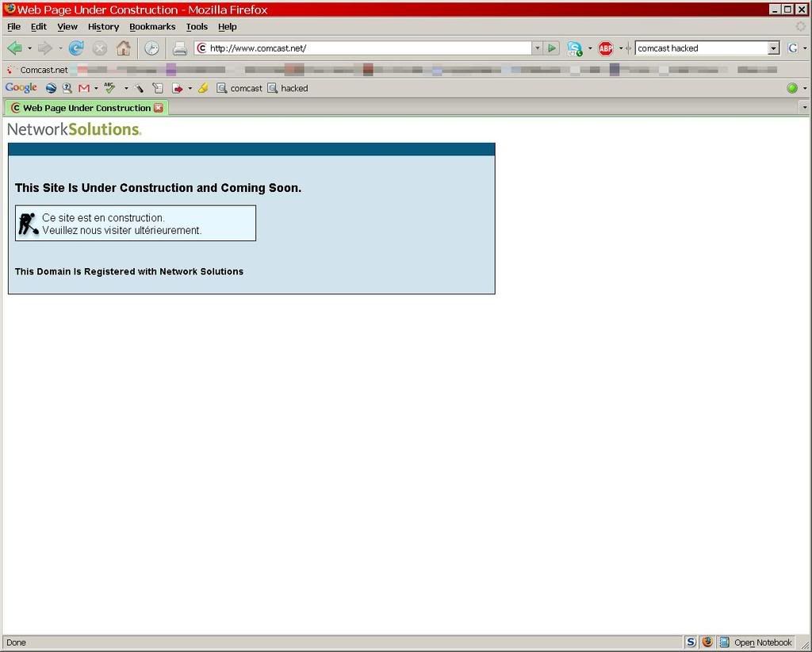Open the File menu

[14, 27]
